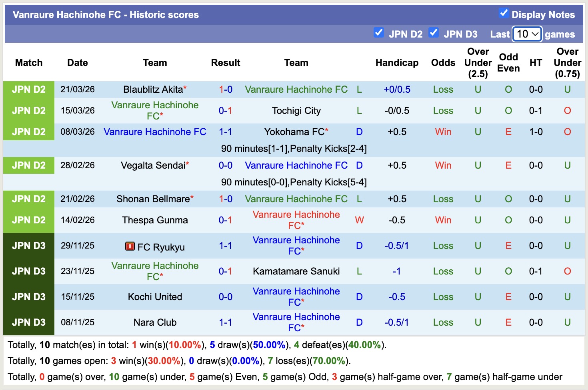Click Kochi United team name
The width and height of the screenshot is (588, 390).
tap(155, 297)
